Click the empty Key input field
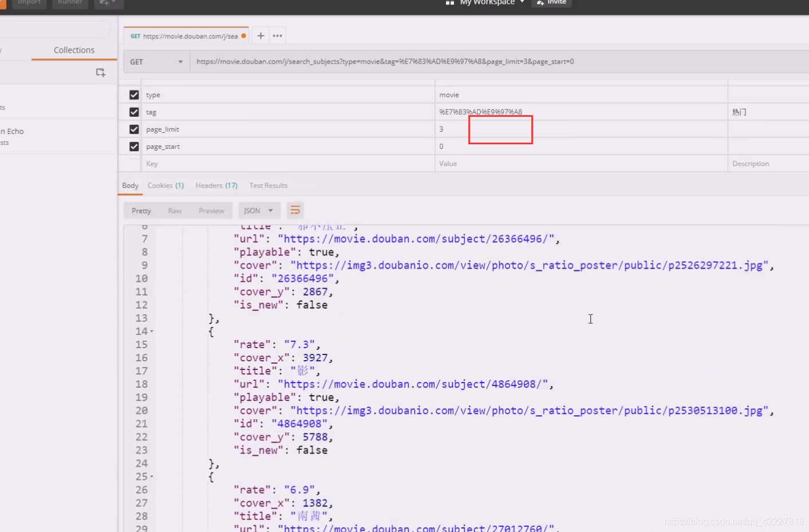 [x=288, y=164]
